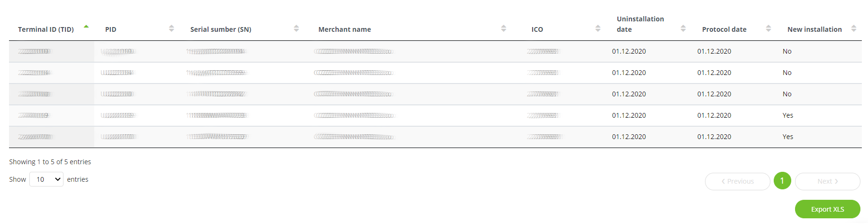868x224 pixels.
Task: Sort by Uninstallation date arrows
Action: pyautogui.click(x=683, y=28)
